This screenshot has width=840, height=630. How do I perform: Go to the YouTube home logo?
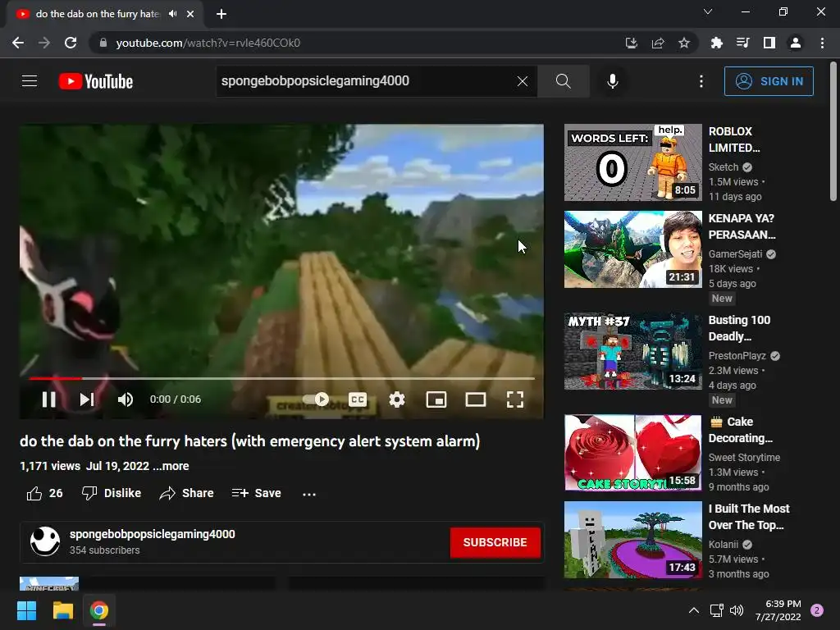(96, 81)
